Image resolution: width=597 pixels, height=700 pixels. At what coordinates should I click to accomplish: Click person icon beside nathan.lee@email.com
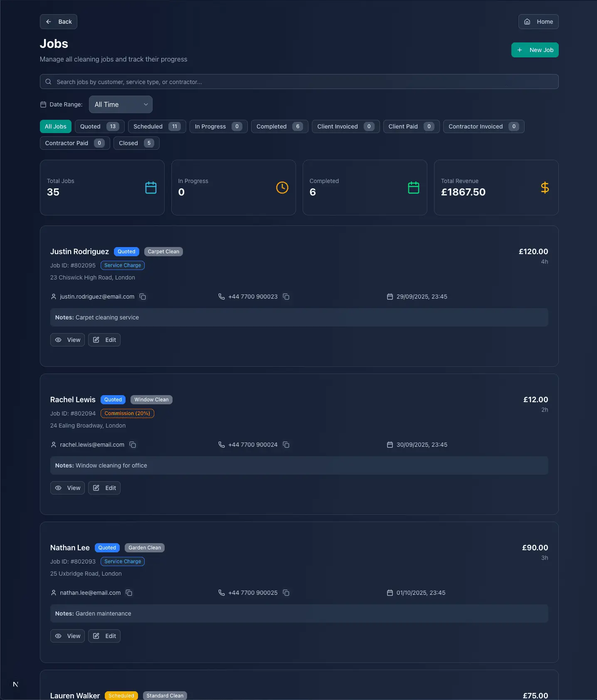(54, 593)
